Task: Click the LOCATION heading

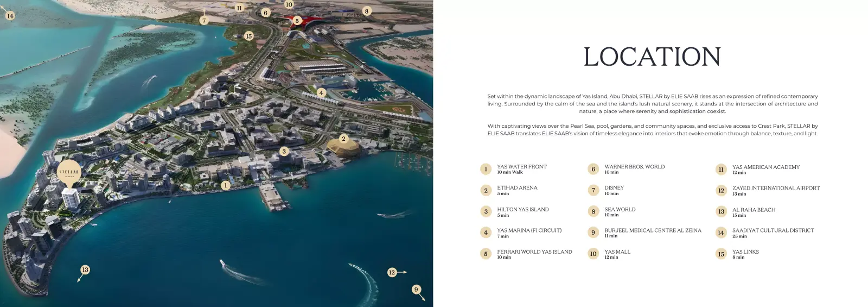Action: (652, 57)
